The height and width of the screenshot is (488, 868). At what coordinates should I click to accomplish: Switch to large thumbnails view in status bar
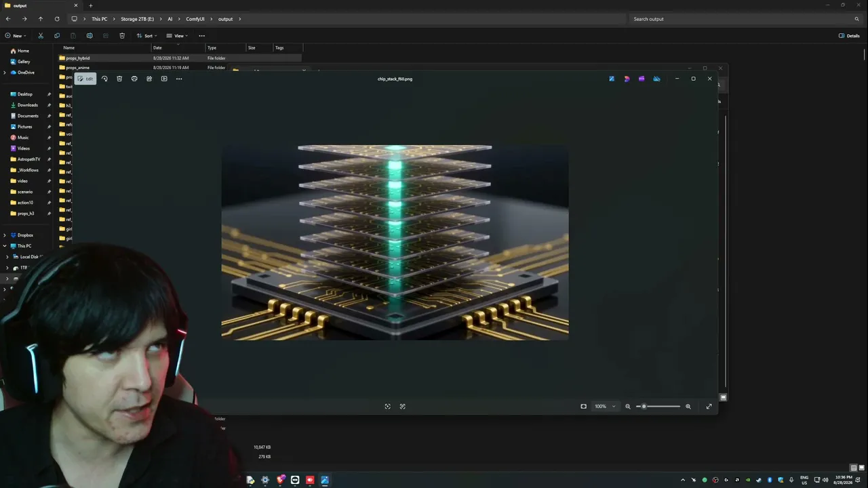tap(861, 468)
